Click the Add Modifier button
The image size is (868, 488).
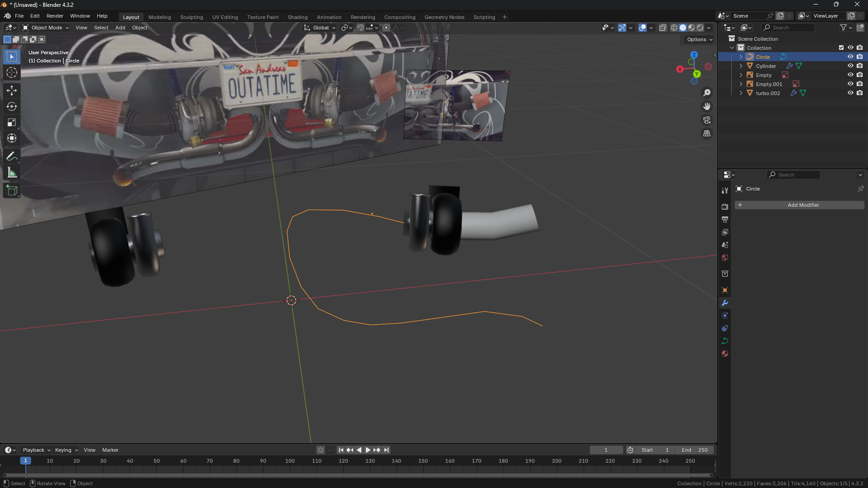pos(800,205)
